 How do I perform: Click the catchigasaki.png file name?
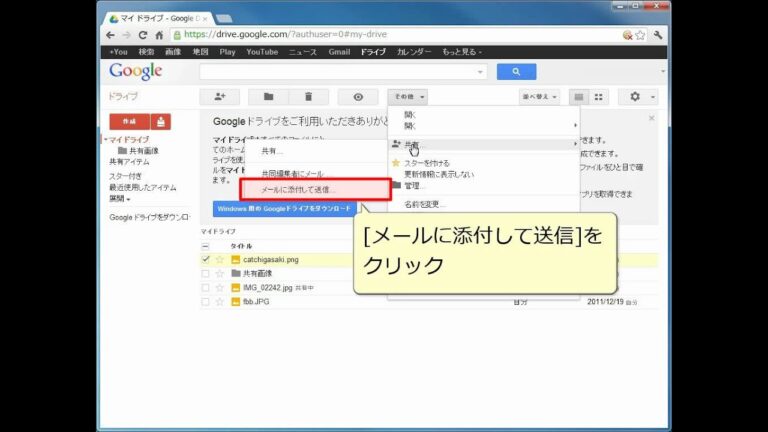[271, 260]
